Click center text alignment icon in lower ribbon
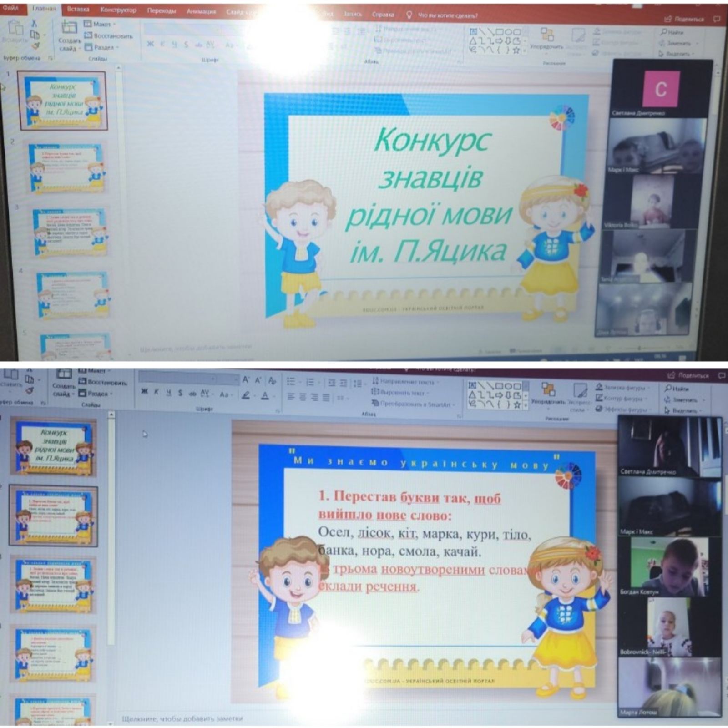 pos(303,397)
